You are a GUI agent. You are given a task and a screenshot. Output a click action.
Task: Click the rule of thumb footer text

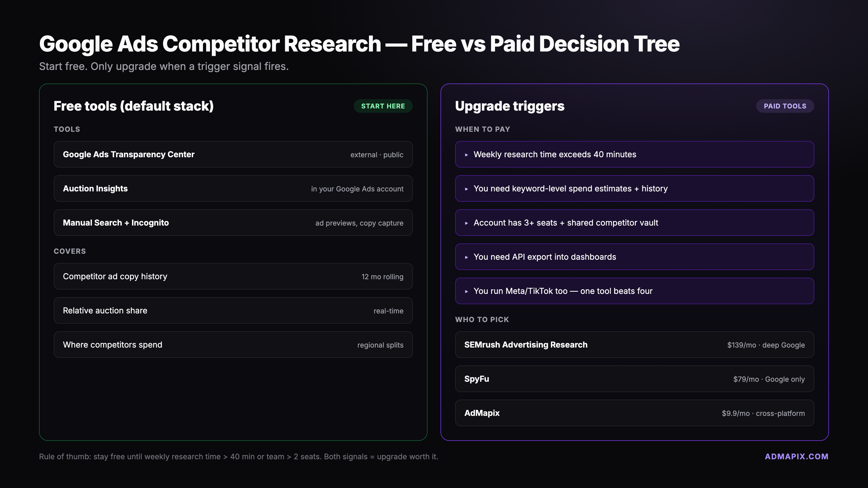coord(238,457)
